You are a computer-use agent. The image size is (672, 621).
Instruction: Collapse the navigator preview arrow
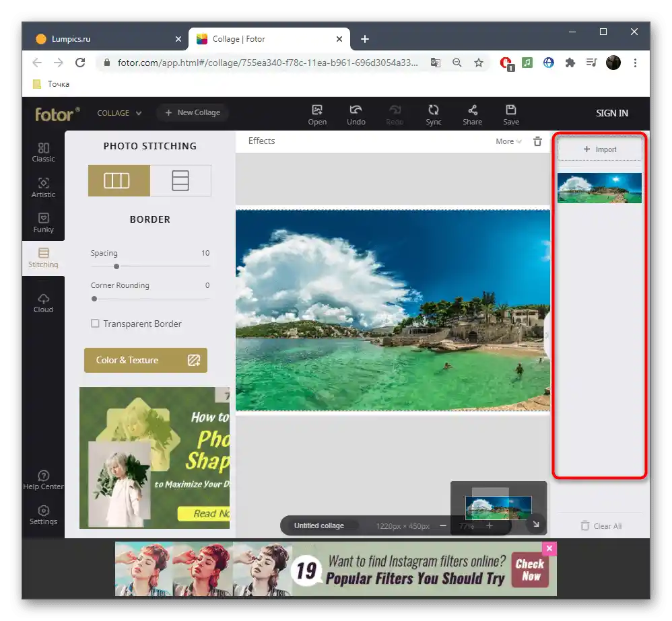536,524
